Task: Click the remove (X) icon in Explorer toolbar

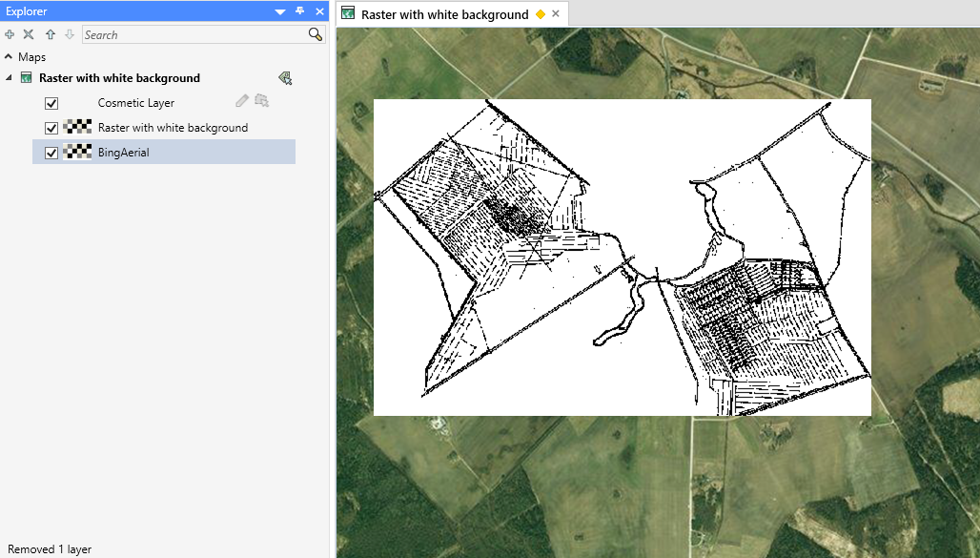Action: pyautogui.click(x=29, y=35)
